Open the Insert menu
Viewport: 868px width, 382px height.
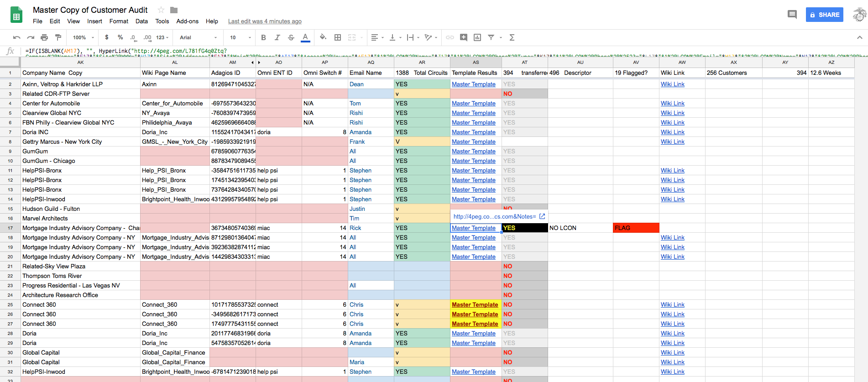[x=94, y=21]
